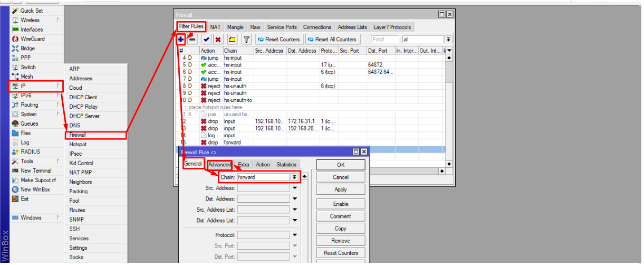Click Reset All Counters
644x265 pixels.
(333, 39)
